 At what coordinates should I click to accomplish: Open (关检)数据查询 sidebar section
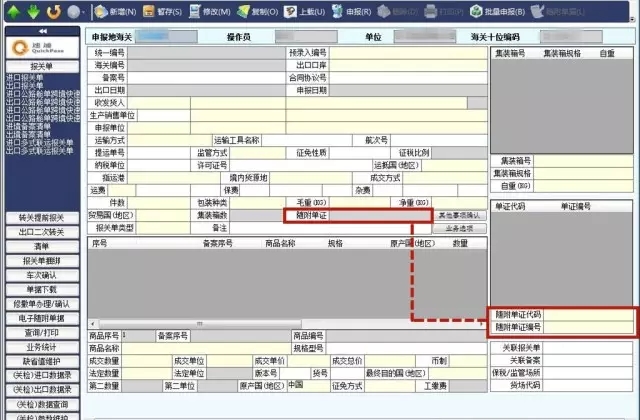click(42, 404)
